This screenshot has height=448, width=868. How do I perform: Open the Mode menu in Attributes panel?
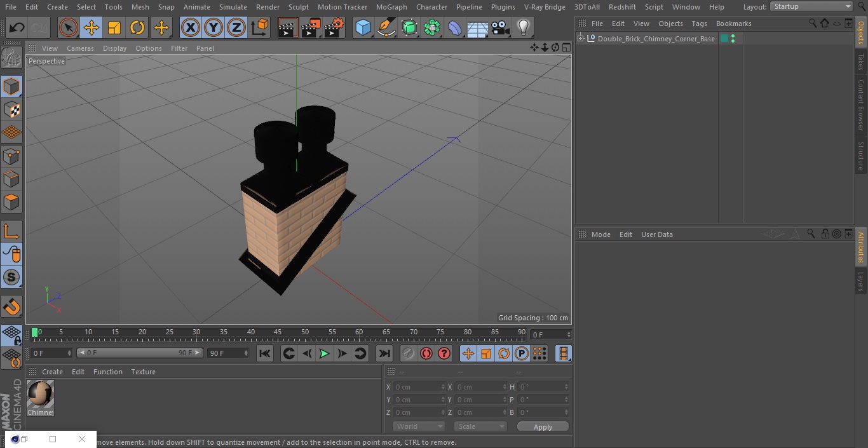(x=600, y=234)
